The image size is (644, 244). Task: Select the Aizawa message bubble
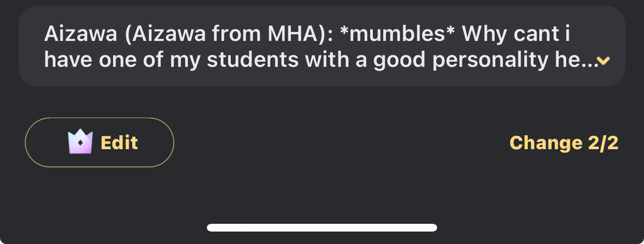coord(321,47)
